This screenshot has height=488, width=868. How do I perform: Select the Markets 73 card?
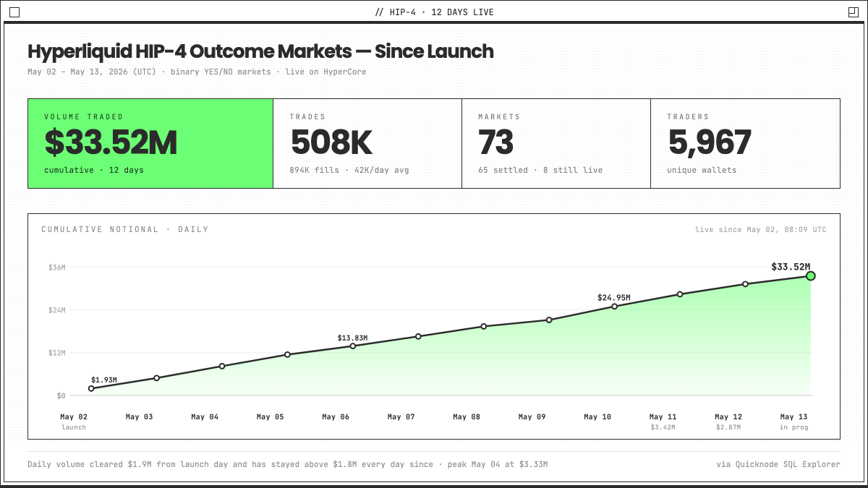coord(556,143)
